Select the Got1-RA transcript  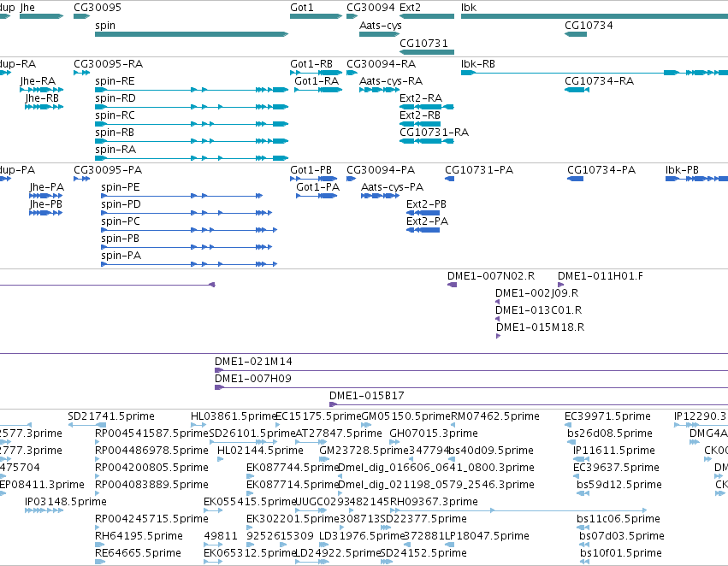(x=318, y=90)
